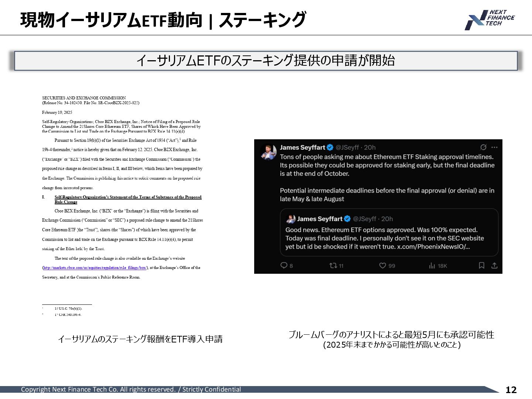
Task: Click the @JSeyff handle in main tweet
Action: [x=347, y=147]
